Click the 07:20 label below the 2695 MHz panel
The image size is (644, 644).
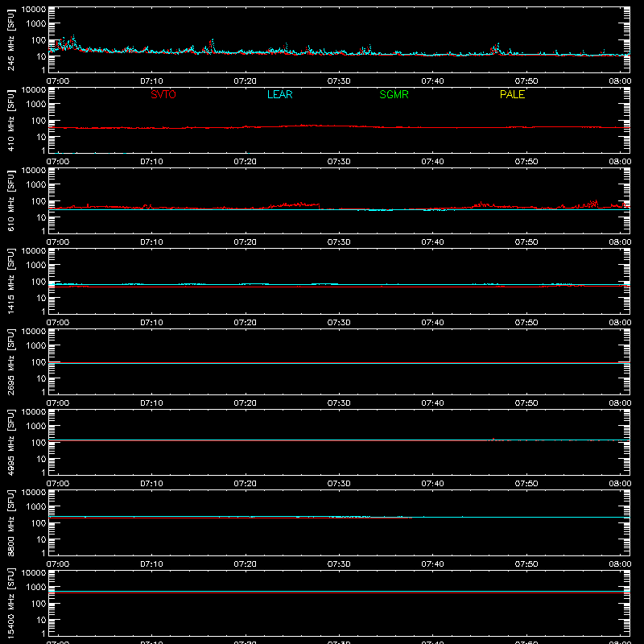[x=246, y=403]
